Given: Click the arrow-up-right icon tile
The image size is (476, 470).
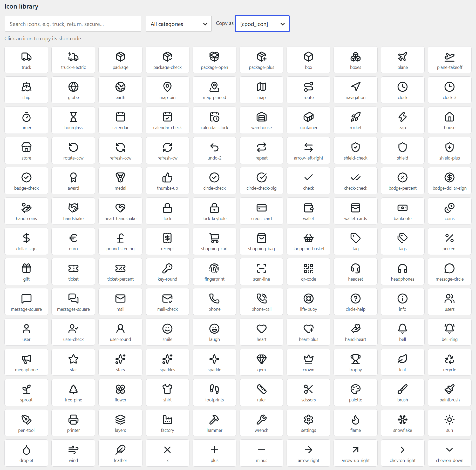Looking at the screenshot, I should coord(356,453).
